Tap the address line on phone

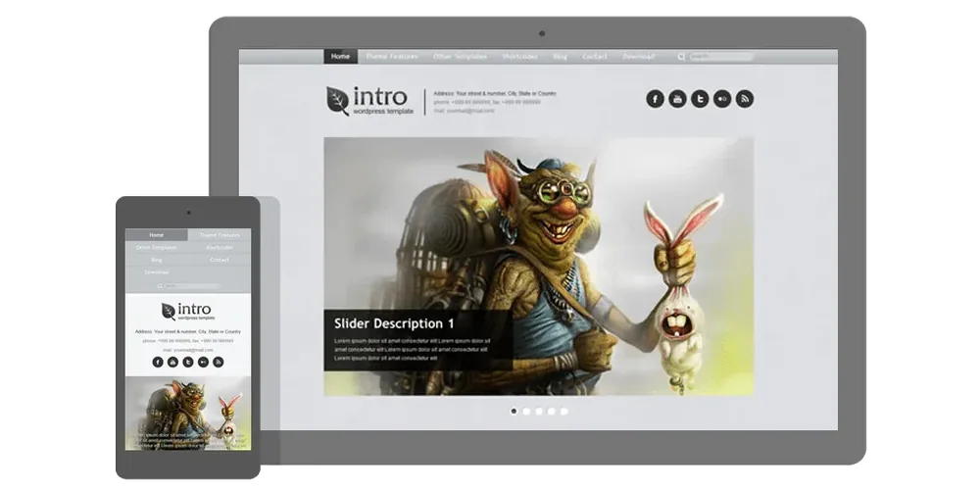pyautogui.click(x=188, y=331)
